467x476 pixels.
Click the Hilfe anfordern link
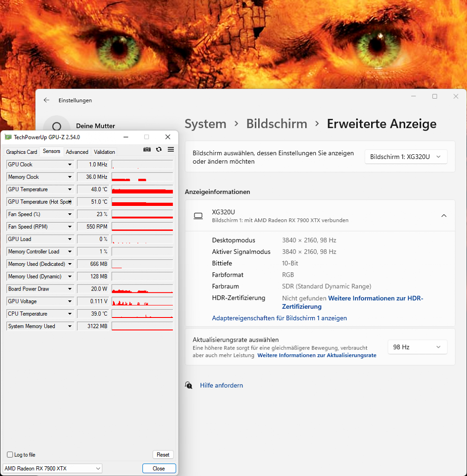coord(221,385)
